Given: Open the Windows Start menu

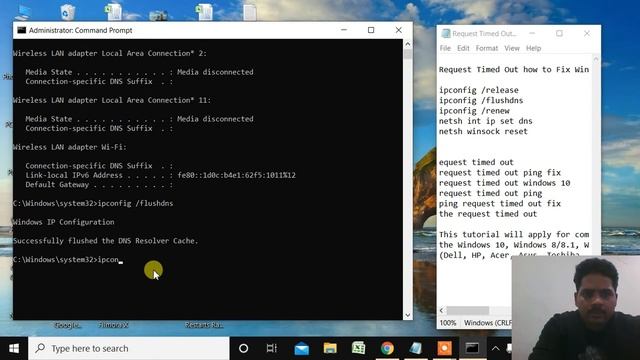Looking at the screenshot, I should coord(14,348).
